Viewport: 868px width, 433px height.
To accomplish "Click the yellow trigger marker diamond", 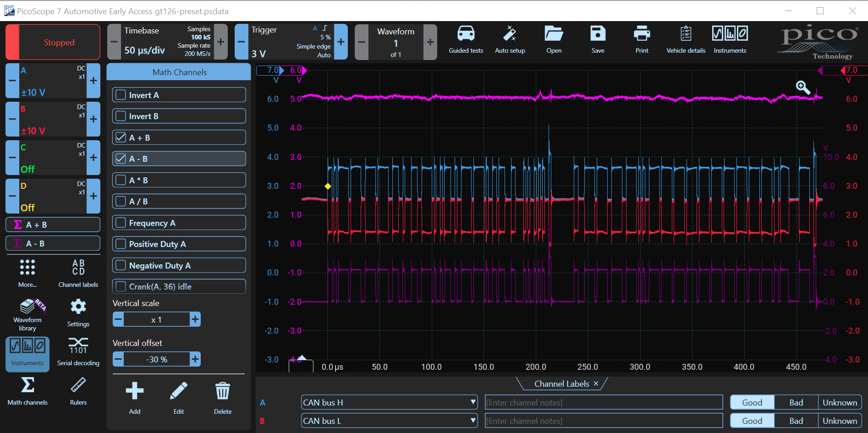I will [328, 186].
